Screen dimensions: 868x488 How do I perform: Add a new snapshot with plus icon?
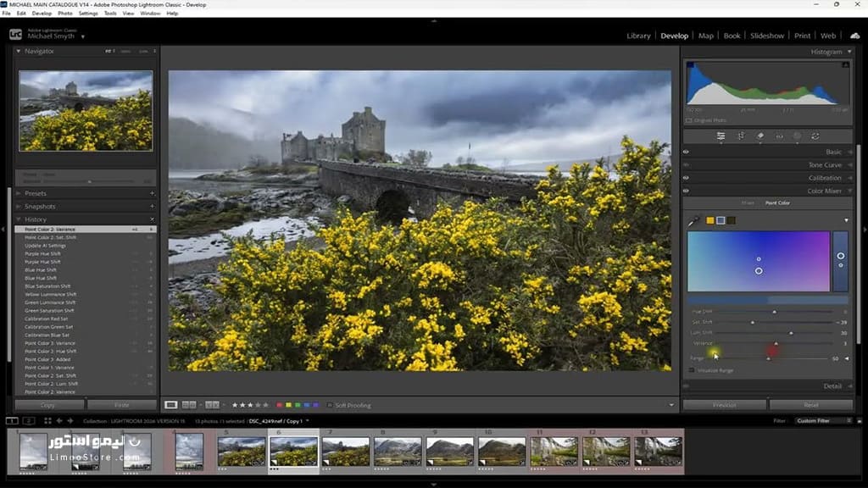(152, 207)
